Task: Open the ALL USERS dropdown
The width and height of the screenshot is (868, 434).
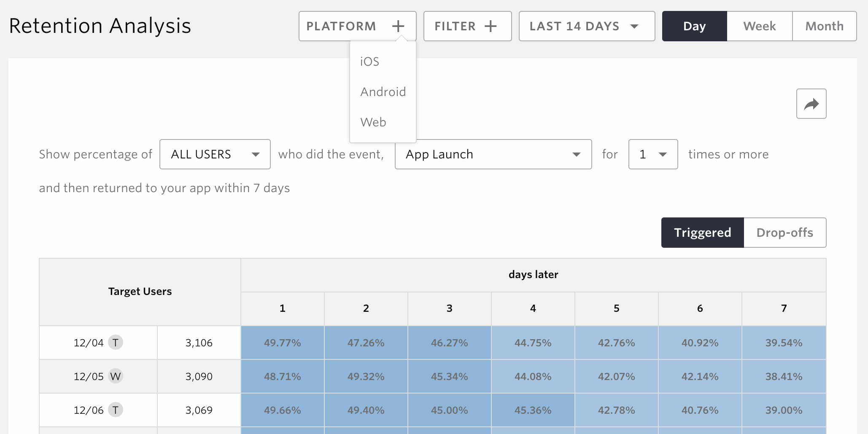Action: (x=215, y=154)
